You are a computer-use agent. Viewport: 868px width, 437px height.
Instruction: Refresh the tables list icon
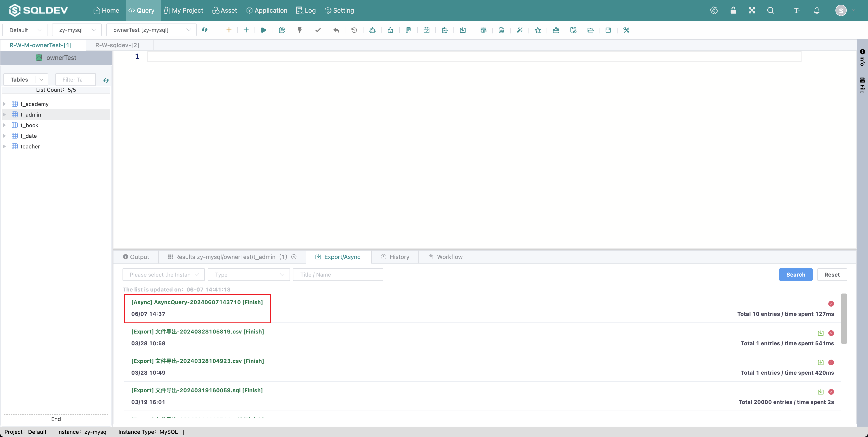[106, 80]
